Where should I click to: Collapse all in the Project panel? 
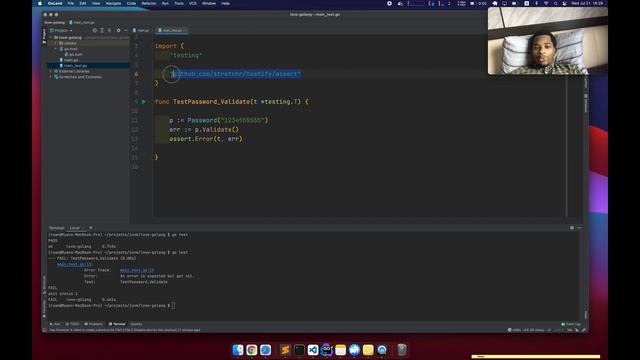pos(109,30)
